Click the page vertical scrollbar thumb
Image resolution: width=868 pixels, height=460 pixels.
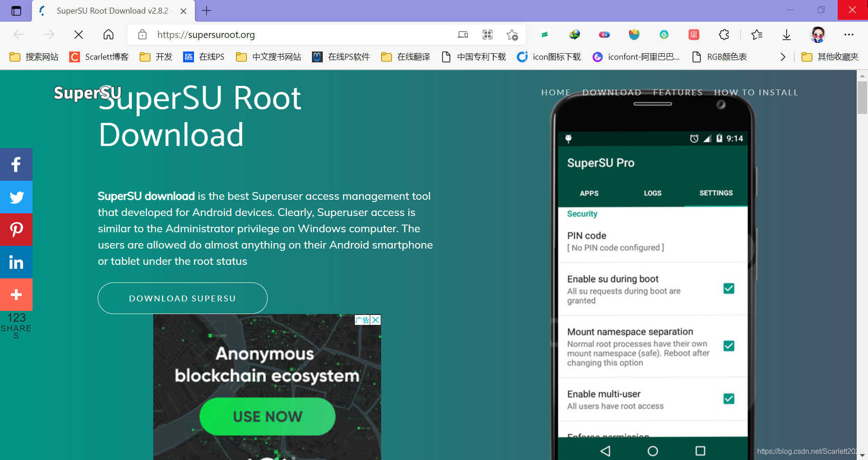pyautogui.click(x=862, y=98)
